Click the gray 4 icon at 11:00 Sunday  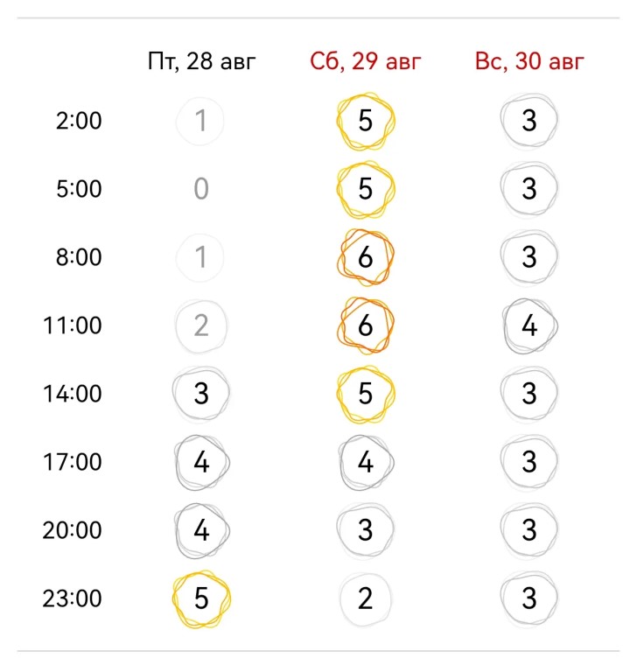click(x=529, y=325)
